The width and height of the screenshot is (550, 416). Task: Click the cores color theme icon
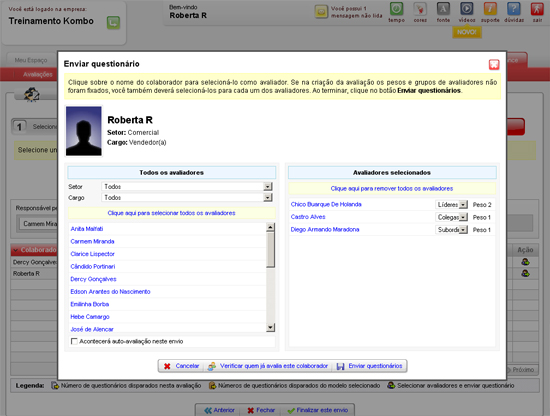[420, 9]
